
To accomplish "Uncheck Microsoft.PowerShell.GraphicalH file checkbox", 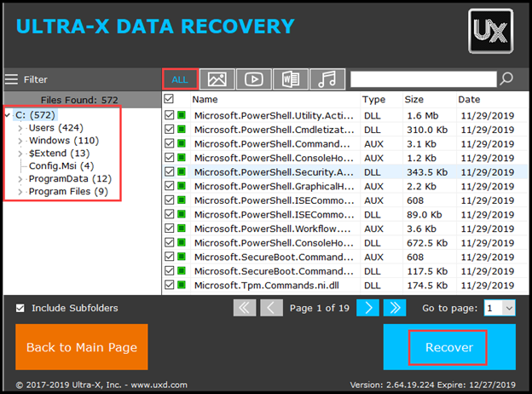I will [x=170, y=186].
